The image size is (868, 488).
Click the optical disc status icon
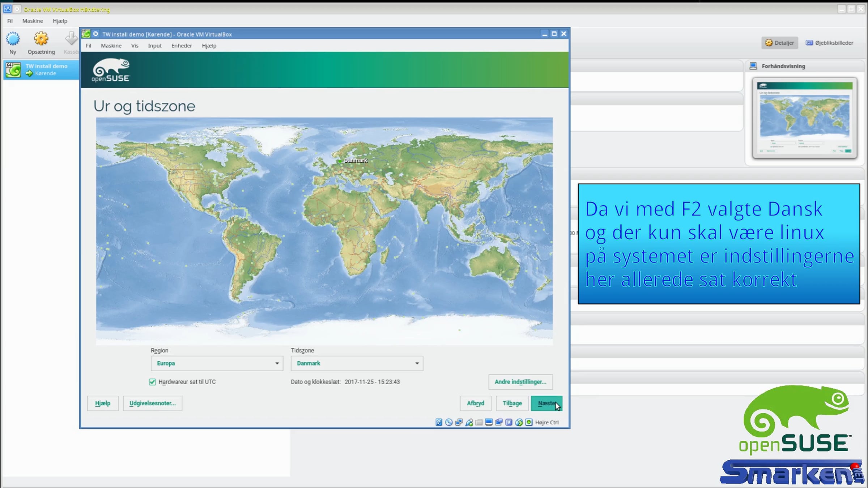449,422
